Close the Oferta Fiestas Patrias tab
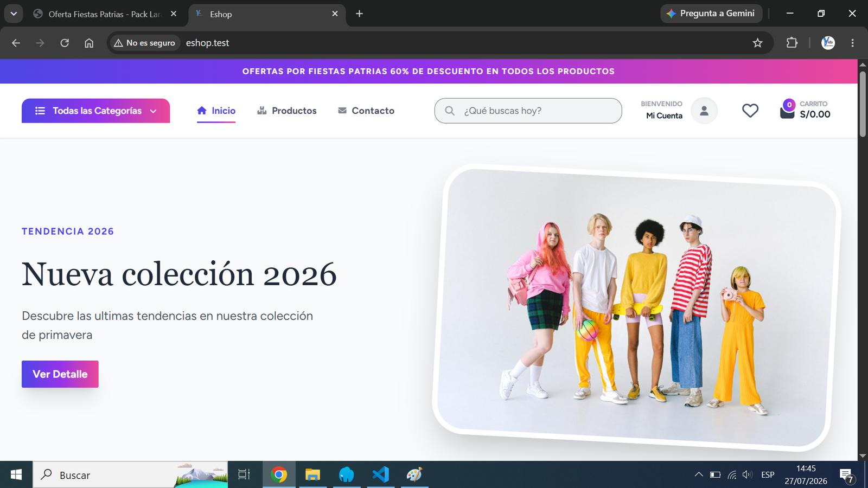This screenshot has width=868, height=488. click(x=174, y=14)
